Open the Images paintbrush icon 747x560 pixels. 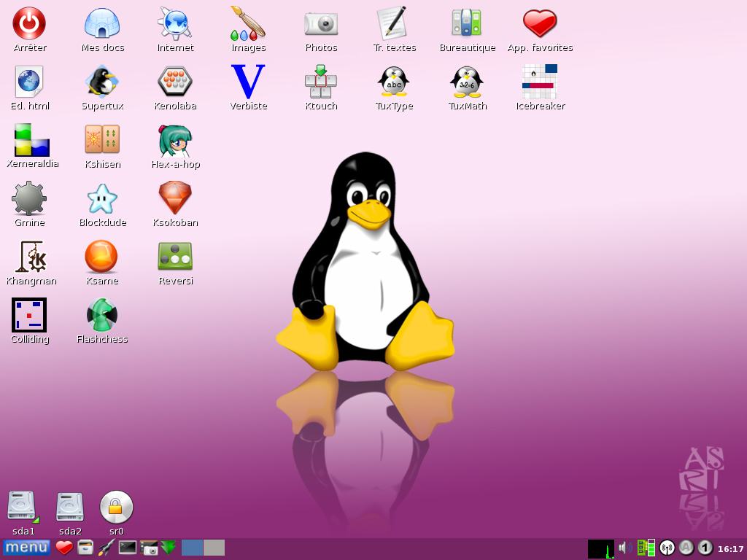(248, 23)
